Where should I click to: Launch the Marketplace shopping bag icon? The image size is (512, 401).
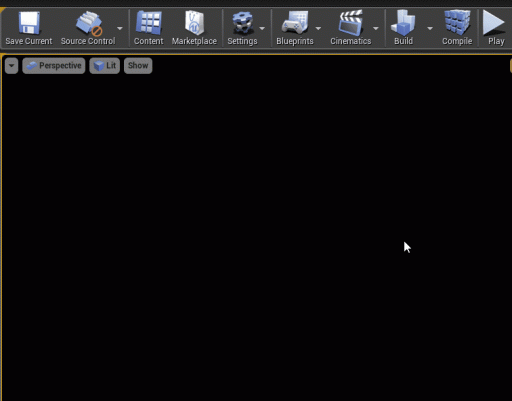(194, 23)
